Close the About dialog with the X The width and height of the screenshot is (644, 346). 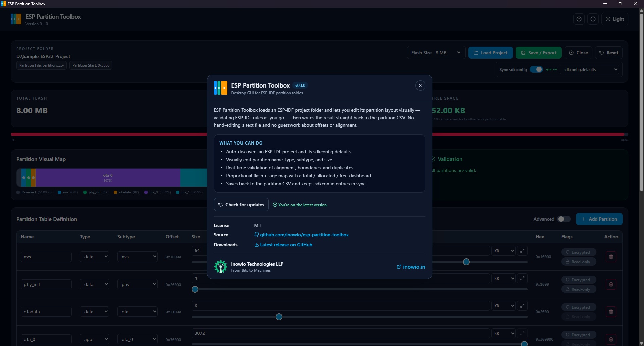(420, 85)
